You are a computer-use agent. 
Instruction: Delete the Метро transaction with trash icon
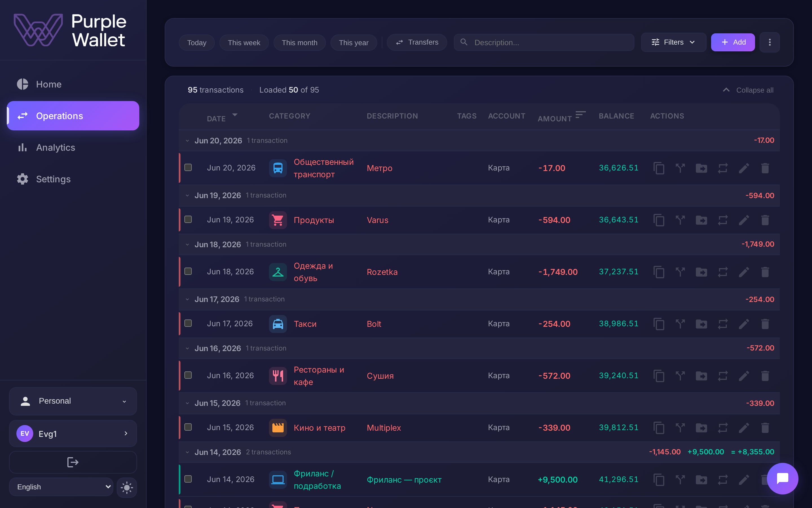(765, 168)
